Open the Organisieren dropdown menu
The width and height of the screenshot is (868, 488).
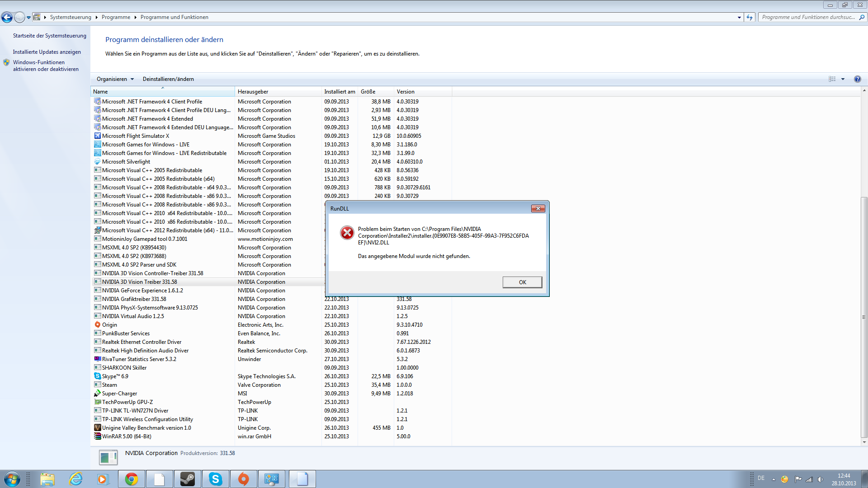click(115, 79)
